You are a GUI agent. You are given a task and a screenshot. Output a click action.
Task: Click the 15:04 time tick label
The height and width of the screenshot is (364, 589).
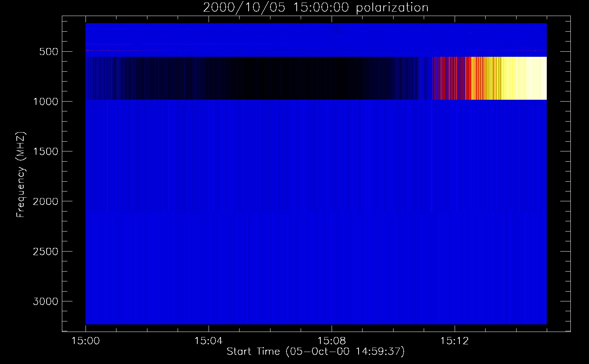(208, 341)
